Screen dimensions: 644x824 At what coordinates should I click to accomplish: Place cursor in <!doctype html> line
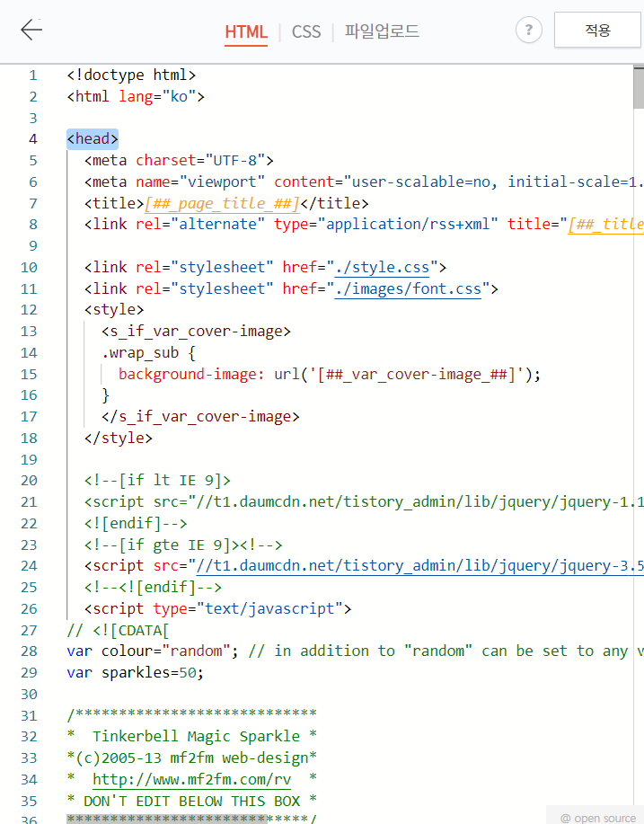tap(131, 75)
